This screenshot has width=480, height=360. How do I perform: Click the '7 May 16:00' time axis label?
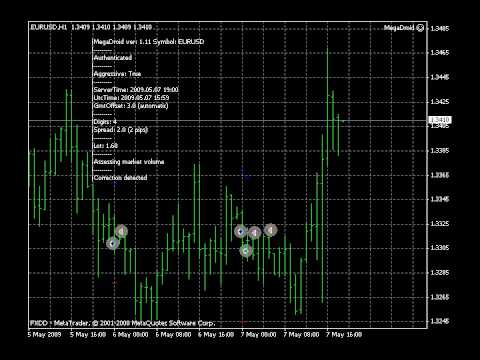tap(344, 334)
